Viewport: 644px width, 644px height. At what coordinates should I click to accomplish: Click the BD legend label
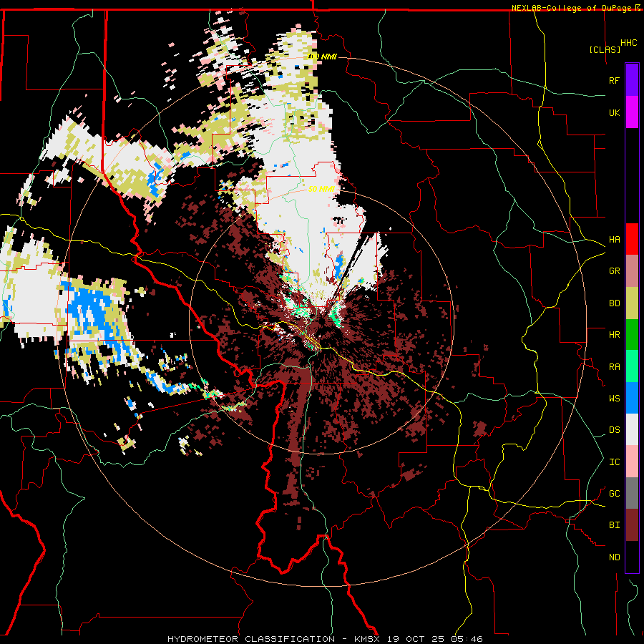tap(614, 303)
